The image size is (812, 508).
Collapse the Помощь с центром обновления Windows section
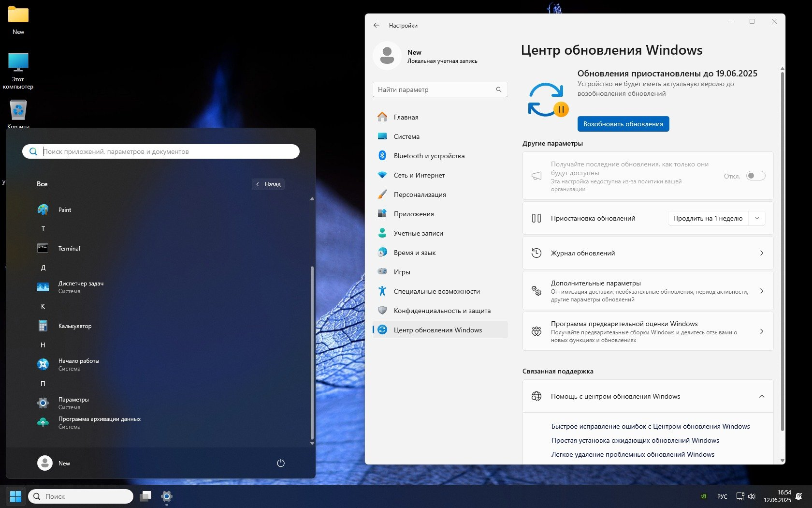762,396
